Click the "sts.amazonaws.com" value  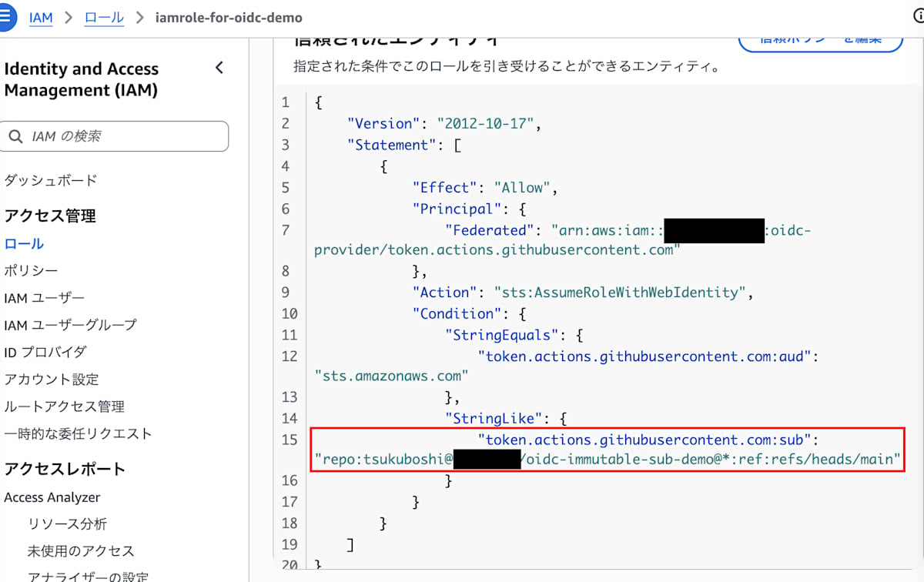(x=392, y=376)
